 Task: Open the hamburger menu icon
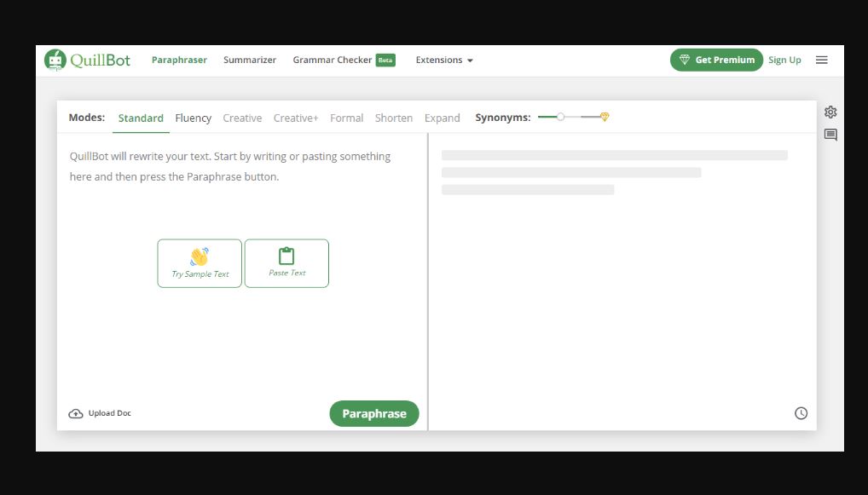(821, 60)
